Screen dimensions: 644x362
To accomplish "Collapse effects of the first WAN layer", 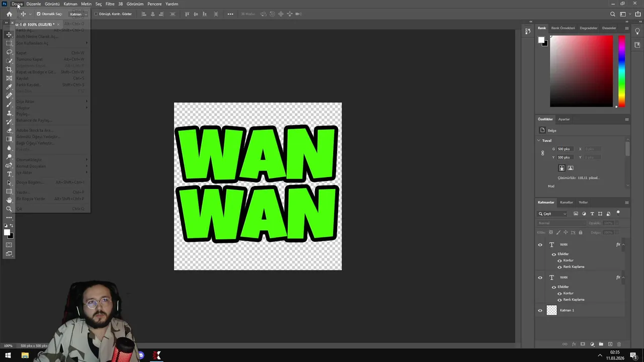I will pyautogui.click(x=623, y=245).
